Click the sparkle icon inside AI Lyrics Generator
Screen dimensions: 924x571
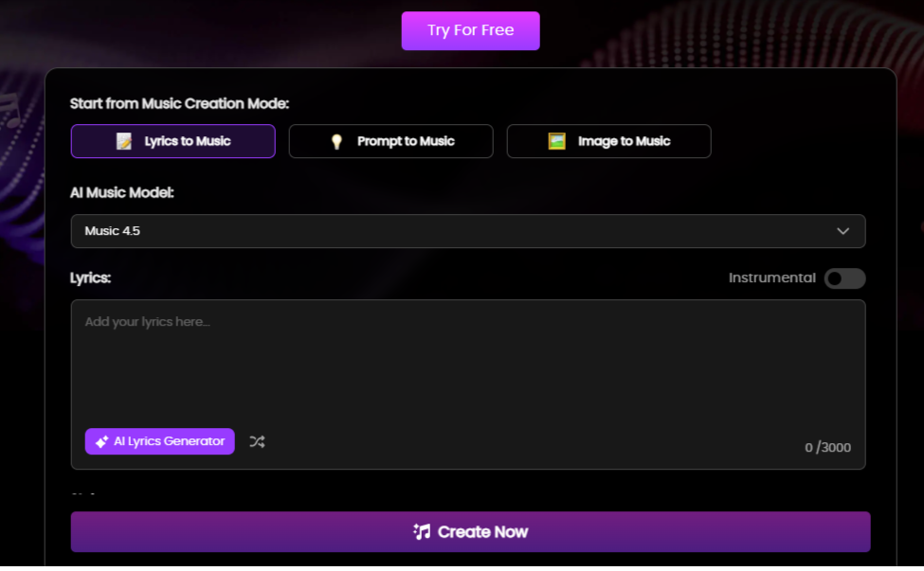[102, 441]
